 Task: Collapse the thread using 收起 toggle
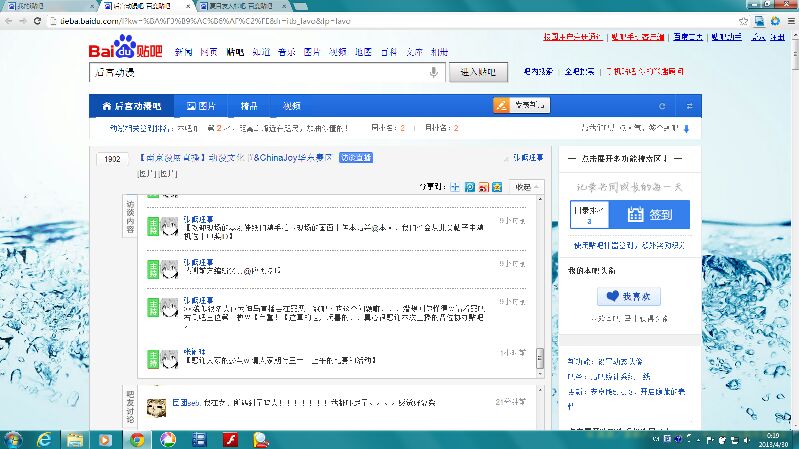tap(527, 187)
